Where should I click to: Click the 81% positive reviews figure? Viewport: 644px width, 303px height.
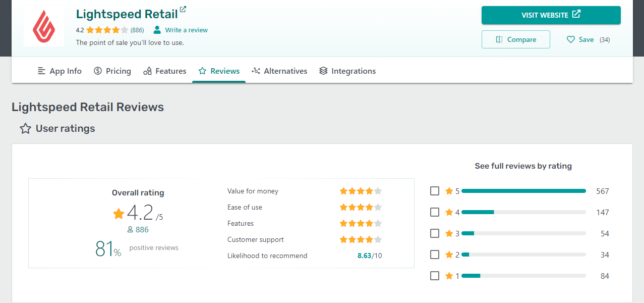[108, 249]
